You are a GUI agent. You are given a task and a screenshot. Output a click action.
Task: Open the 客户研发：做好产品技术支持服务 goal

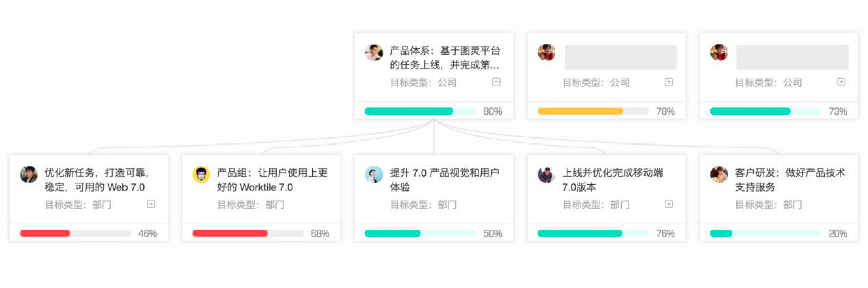(x=790, y=180)
